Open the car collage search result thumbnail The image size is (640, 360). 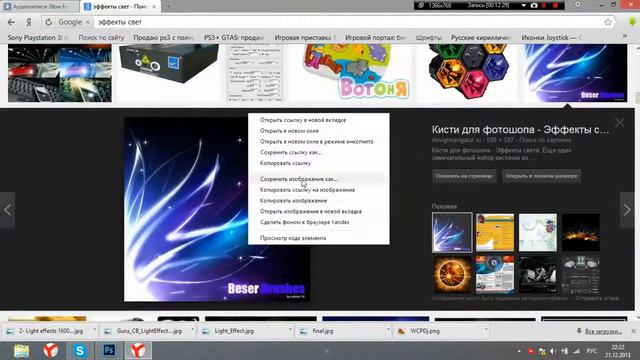(x=60, y=73)
